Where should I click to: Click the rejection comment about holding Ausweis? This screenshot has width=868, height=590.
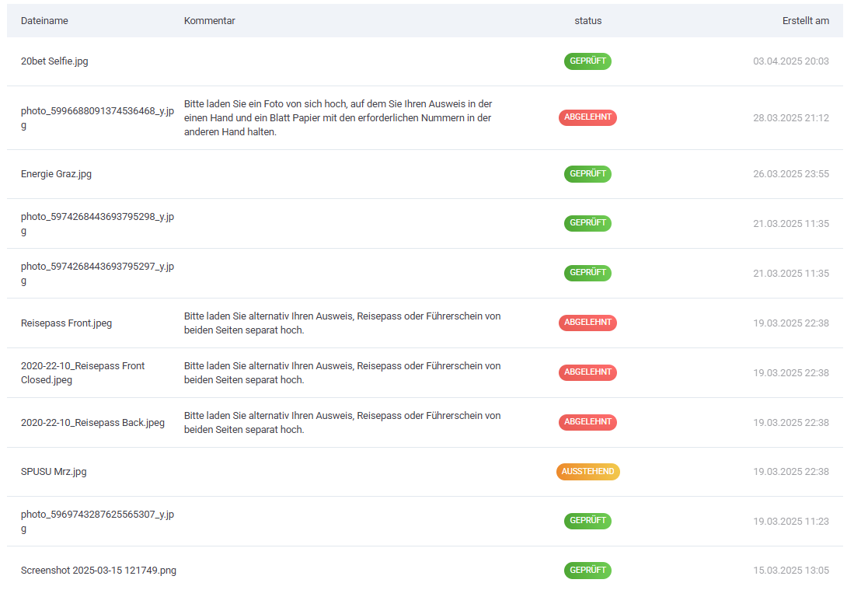[x=338, y=118]
